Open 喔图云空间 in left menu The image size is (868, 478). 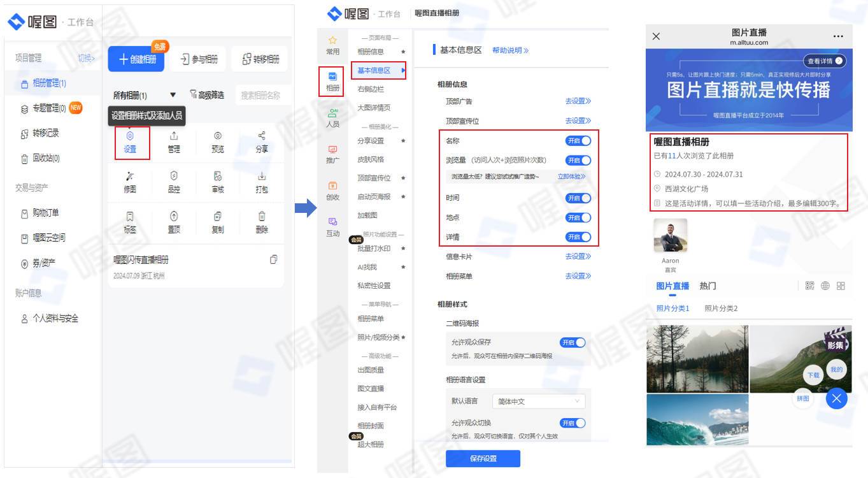point(48,238)
